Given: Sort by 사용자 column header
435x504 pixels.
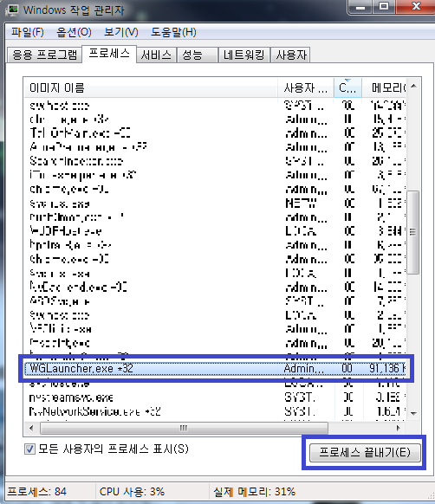Looking at the screenshot, I should (305, 87).
